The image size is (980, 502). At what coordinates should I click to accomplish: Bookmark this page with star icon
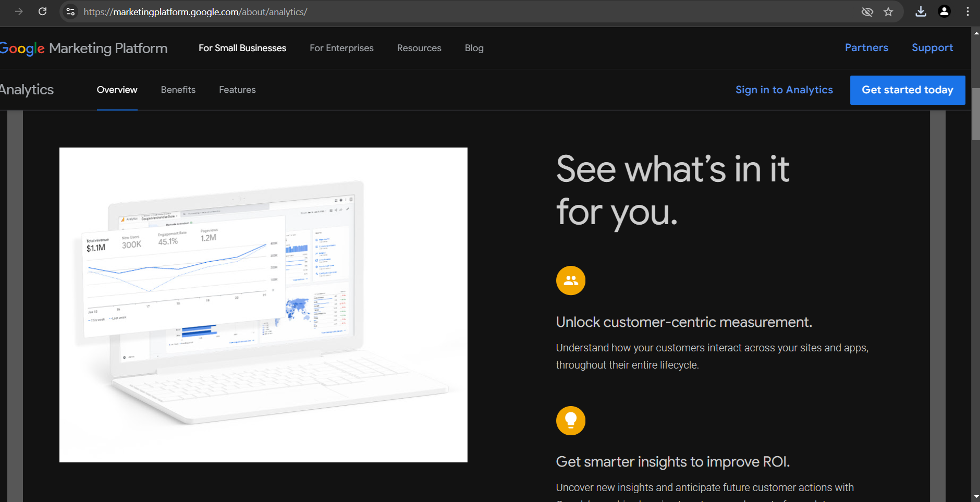[x=888, y=11]
